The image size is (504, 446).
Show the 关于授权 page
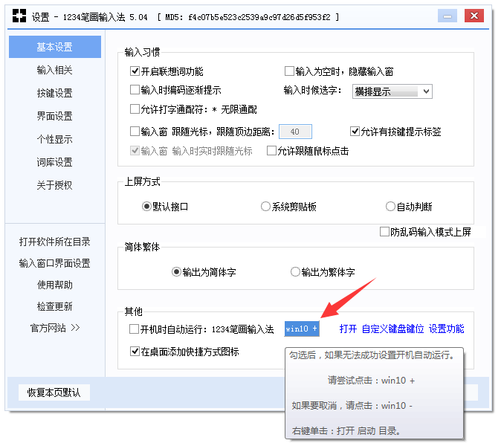[55, 185]
